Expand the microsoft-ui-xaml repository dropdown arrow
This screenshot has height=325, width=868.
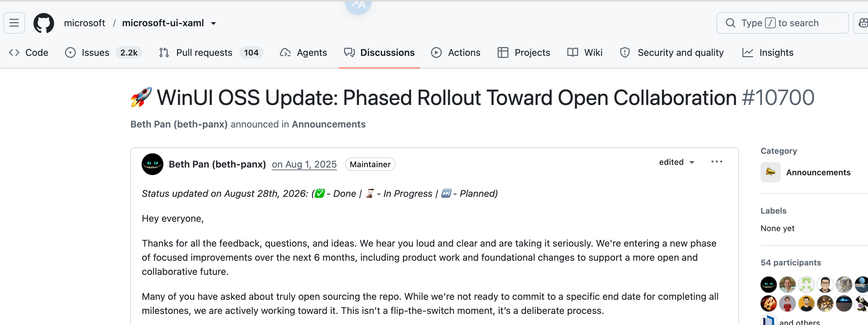tap(213, 23)
